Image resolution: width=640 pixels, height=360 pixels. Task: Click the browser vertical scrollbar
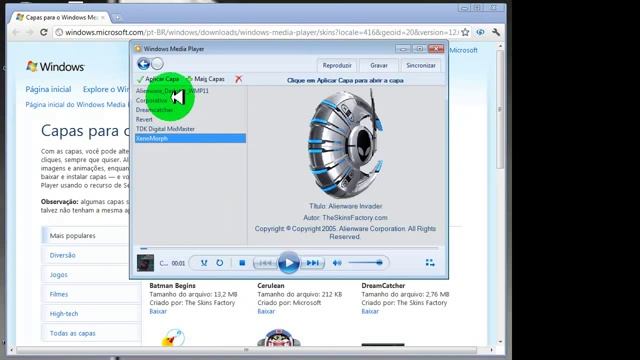coord(500,110)
